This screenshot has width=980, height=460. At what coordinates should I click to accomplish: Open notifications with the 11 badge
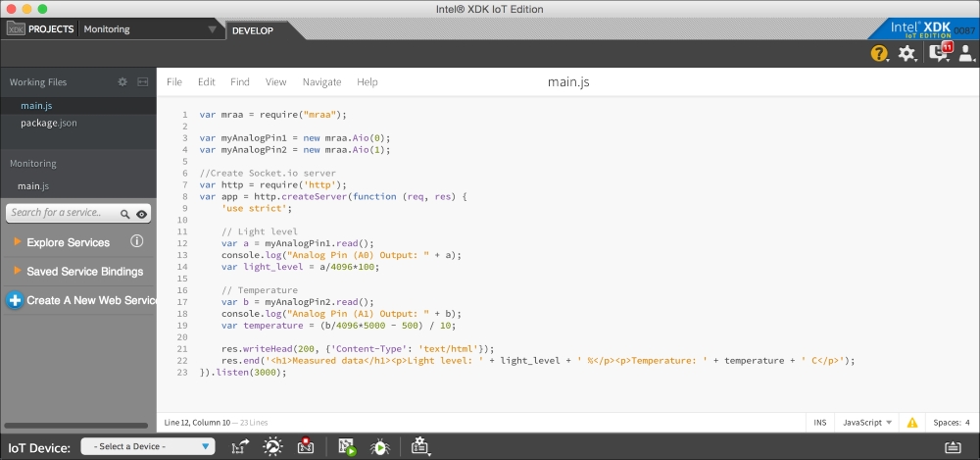click(x=938, y=53)
